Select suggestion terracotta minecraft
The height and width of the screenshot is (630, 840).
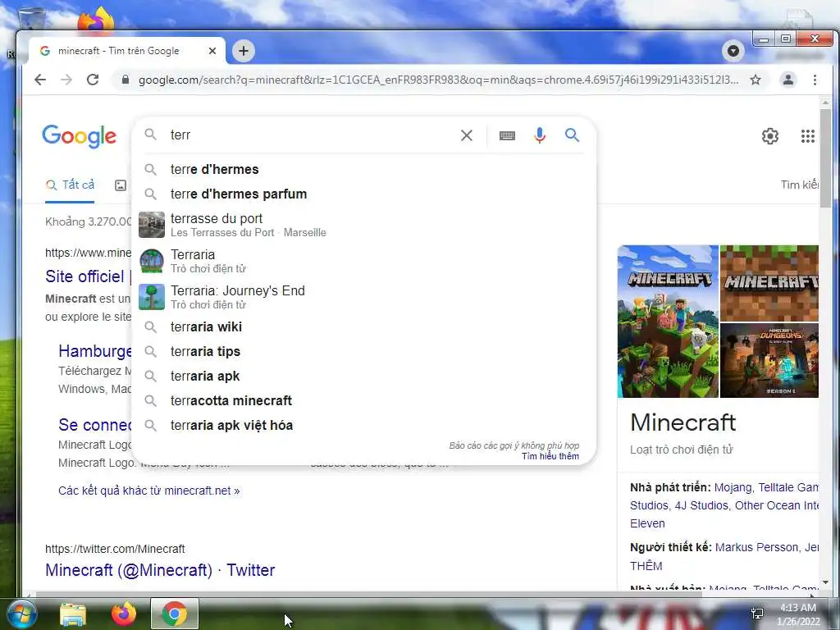[x=363, y=400]
